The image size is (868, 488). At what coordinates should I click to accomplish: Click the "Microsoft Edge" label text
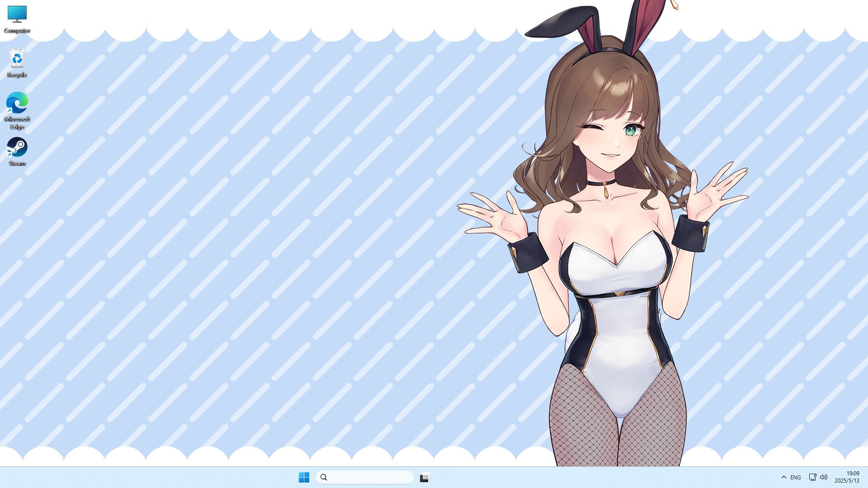17,122
